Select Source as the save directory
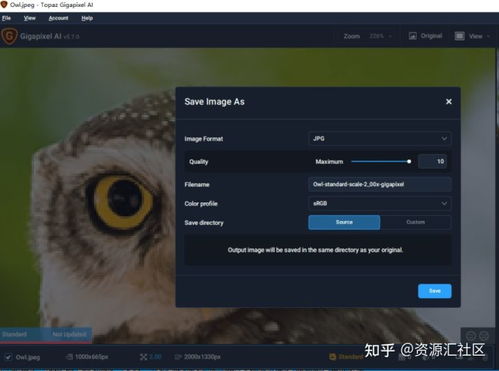The height and width of the screenshot is (371, 499). [x=344, y=222]
